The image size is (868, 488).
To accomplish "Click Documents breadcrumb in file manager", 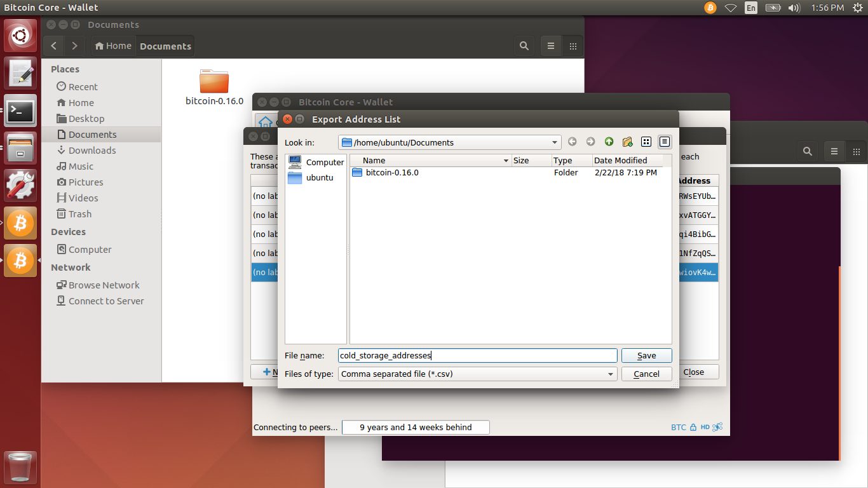I will pyautogui.click(x=165, y=46).
